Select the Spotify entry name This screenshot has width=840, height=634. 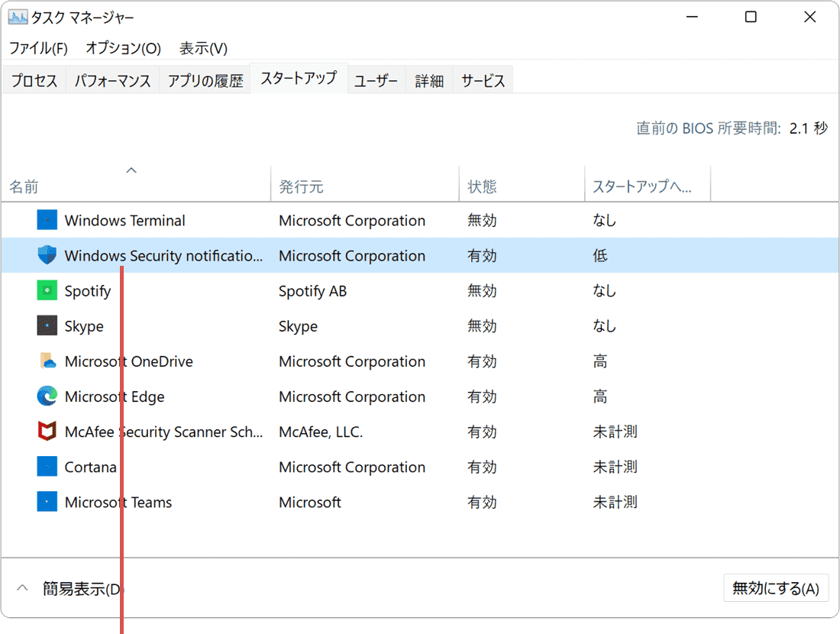click(x=88, y=291)
